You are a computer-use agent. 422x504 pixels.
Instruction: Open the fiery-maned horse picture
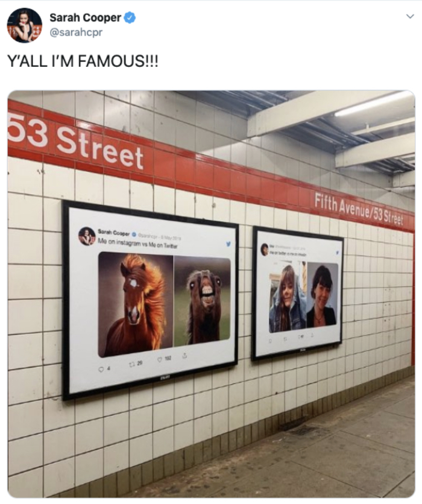135,304
